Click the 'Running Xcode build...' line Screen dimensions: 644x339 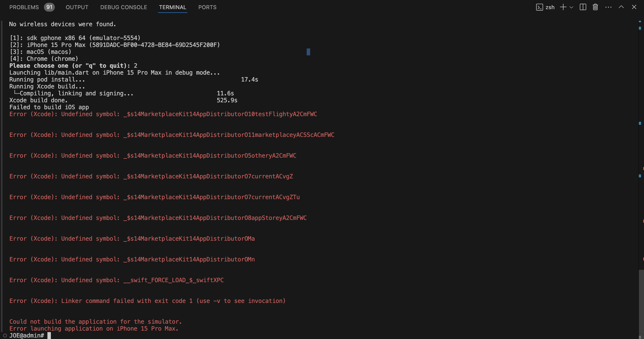point(47,86)
